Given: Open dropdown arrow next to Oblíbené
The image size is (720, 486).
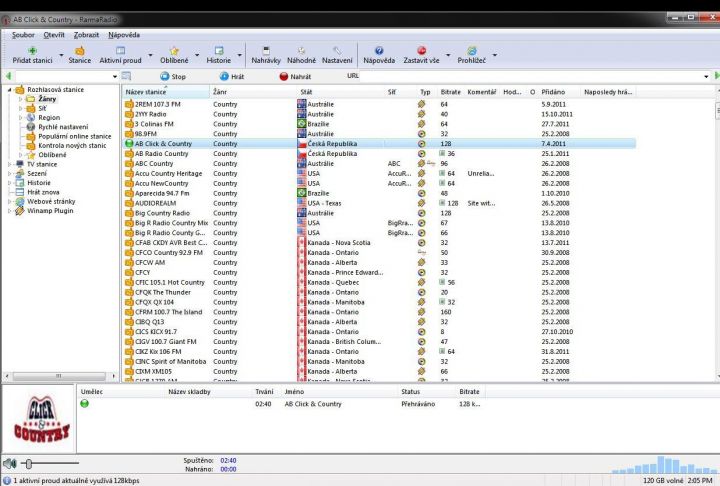Looking at the screenshot, I should click(197, 55).
